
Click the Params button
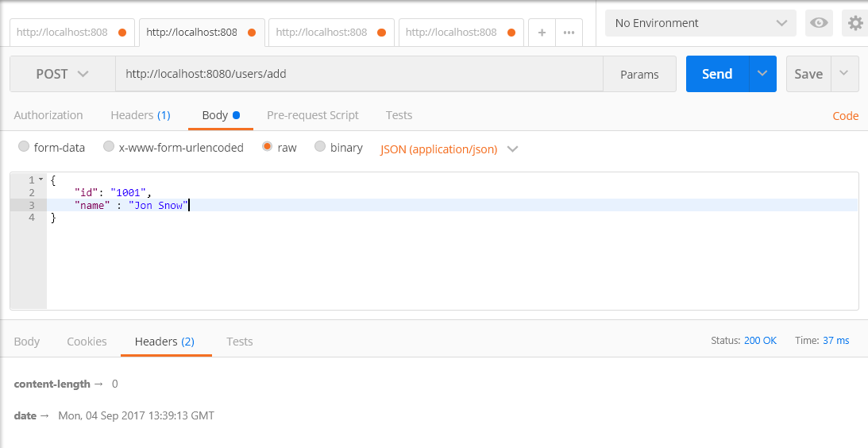[x=639, y=74]
